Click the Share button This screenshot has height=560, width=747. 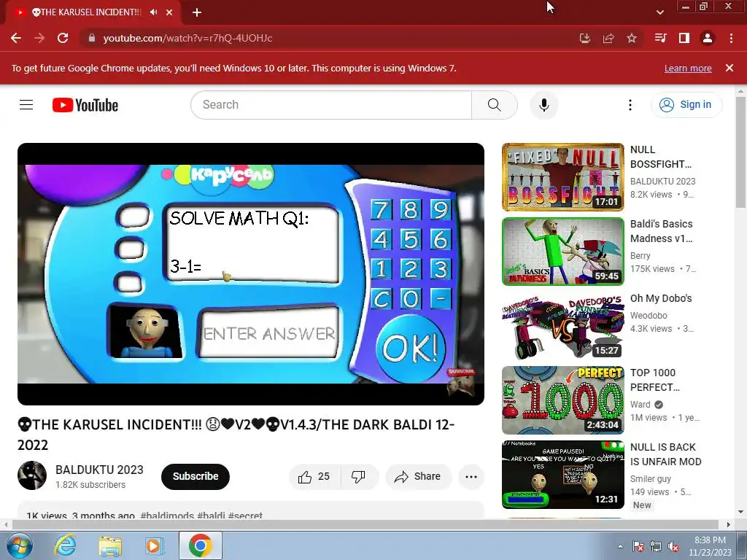point(418,477)
